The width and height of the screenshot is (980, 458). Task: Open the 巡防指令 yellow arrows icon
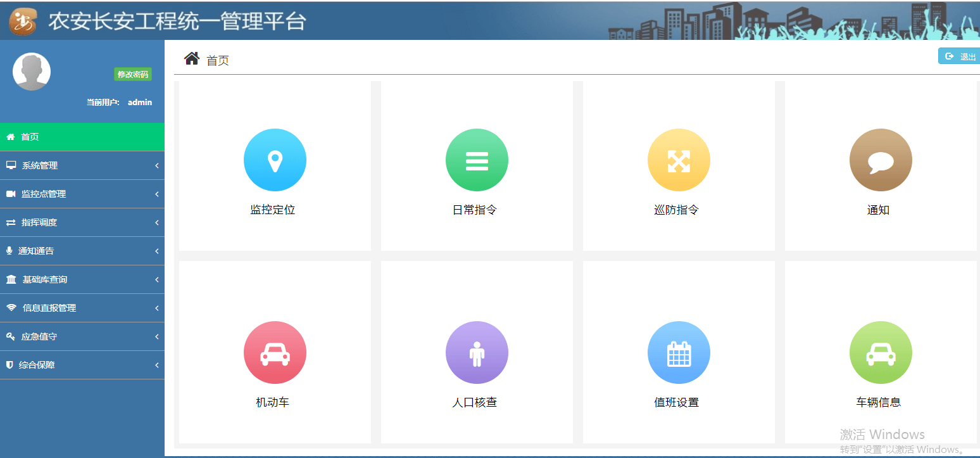[679, 160]
